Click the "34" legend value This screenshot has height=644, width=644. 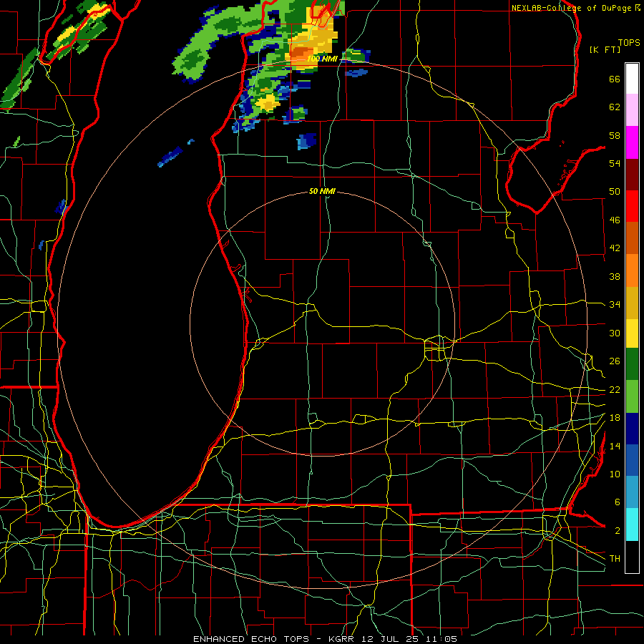click(615, 305)
